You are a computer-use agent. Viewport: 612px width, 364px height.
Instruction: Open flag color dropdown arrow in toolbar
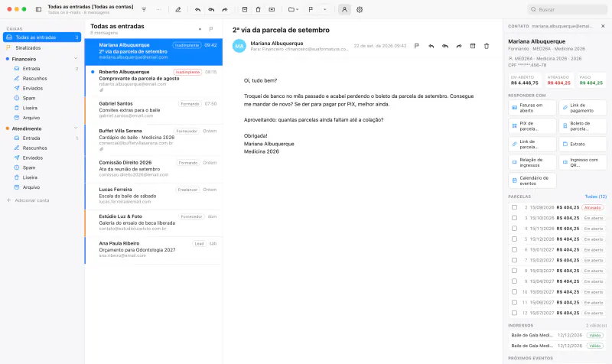[x=324, y=9]
